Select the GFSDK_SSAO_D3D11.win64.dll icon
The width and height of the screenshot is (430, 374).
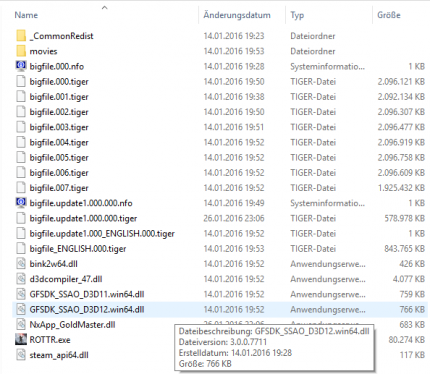[x=21, y=294]
